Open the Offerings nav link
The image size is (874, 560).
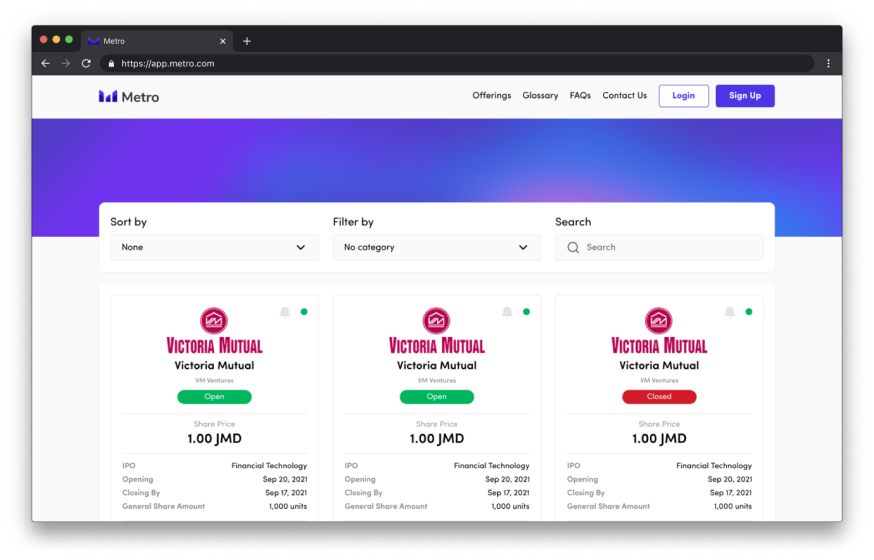point(492,96)
